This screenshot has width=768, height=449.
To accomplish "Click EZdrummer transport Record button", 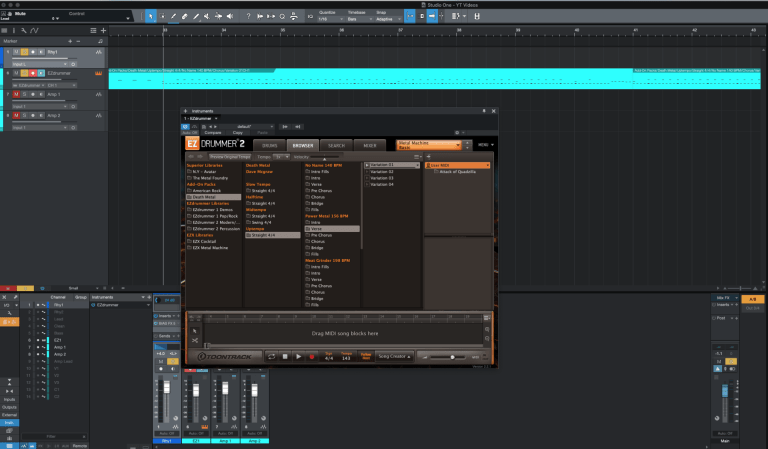I will pos(312,356).
